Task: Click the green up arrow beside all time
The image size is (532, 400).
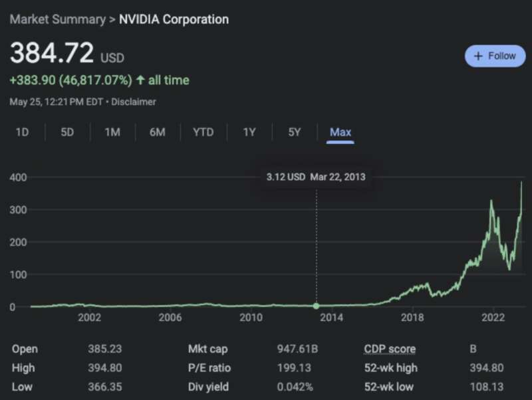Action: tap(140, 80)
